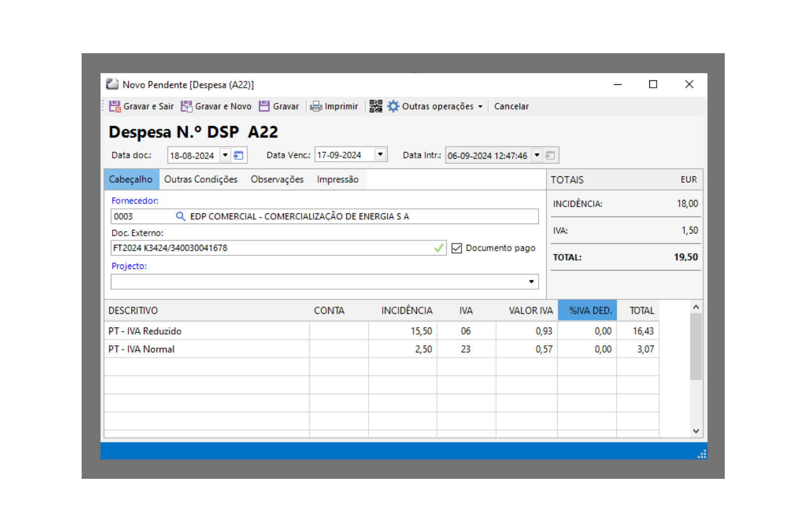Click the %IVA DED. column header
The image size is (808, 532).
(x=590, y=311)
